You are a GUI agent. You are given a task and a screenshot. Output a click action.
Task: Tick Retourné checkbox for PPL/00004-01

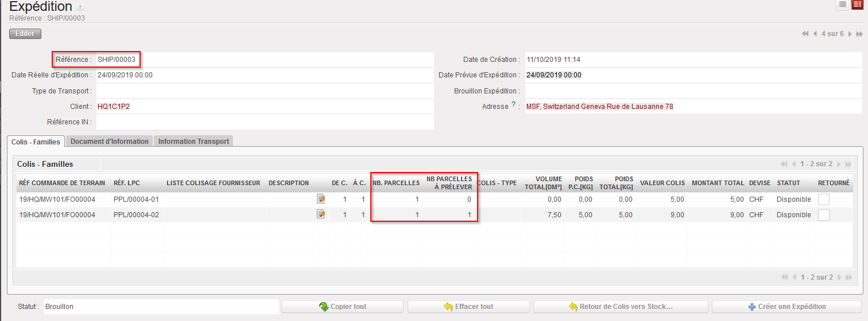[x=824, y=199]
